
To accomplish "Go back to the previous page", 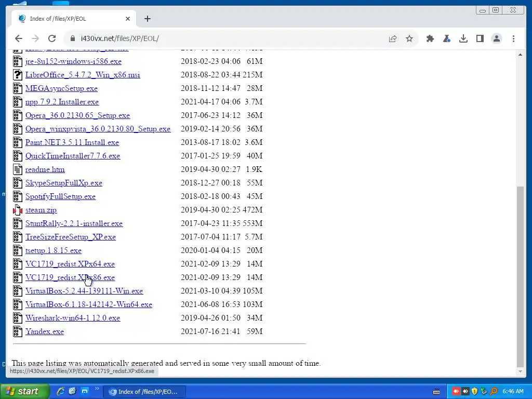I will pos(19,38).
